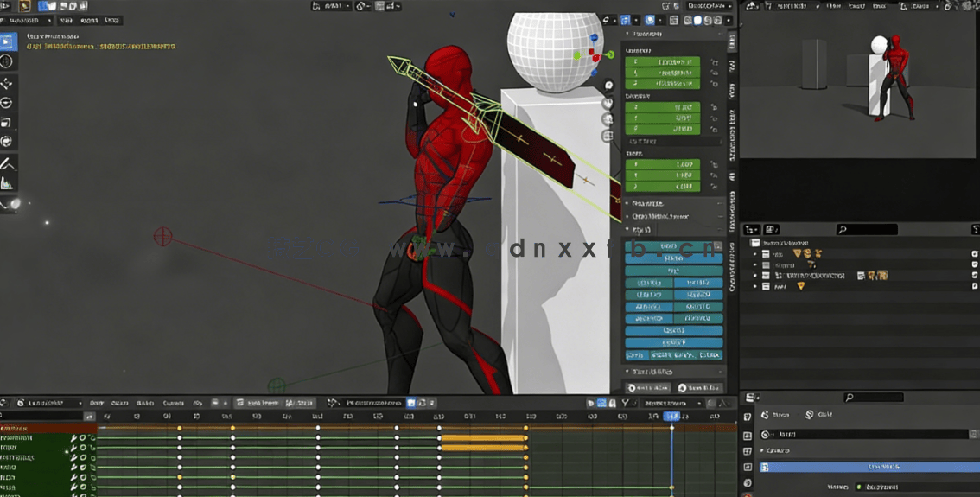Viewport: 980px width, 497px height.
Task: Toggle the checkbox on the outliner row with three orange icons
Action: point(974,254)
